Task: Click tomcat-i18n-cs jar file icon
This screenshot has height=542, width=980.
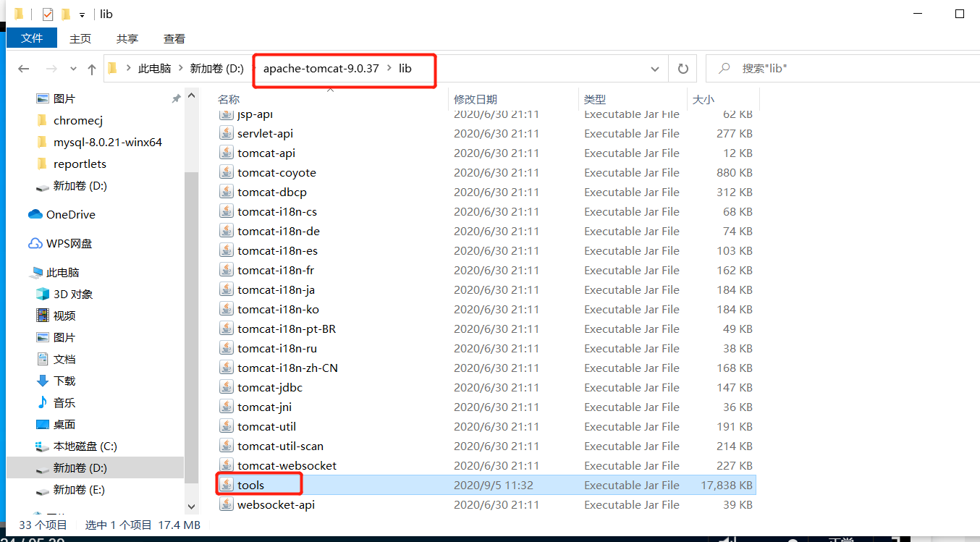Action: (227, 211)
